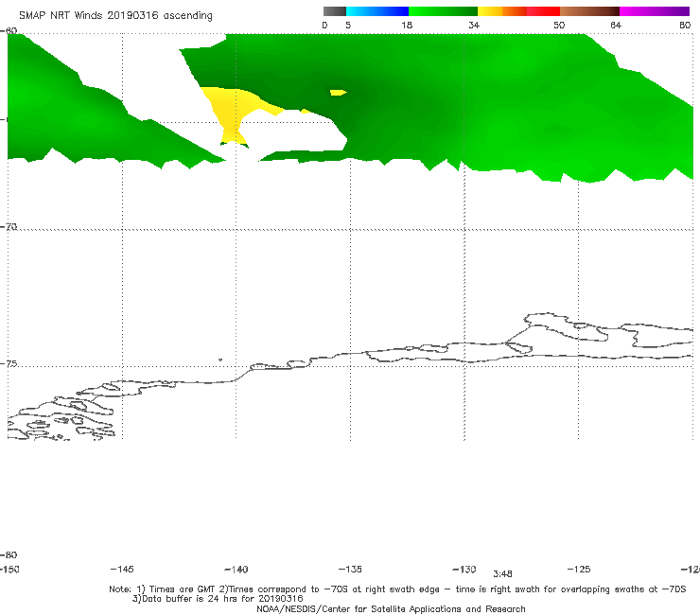Image resolution: width=700 pixels, height=615 pixels.
Task: Click the red segment of the color bar
Action: (543, 11)
